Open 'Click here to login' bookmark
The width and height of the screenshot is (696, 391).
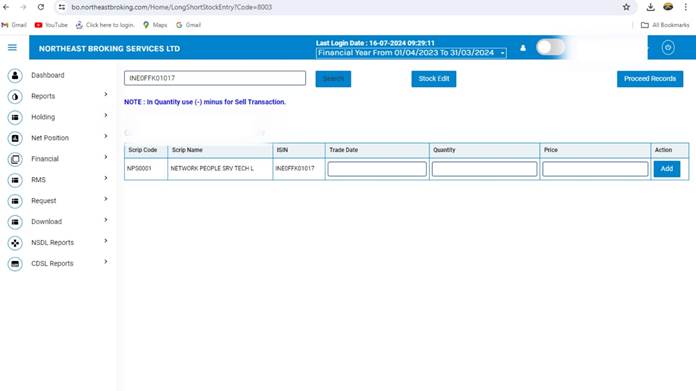coord(105,25)
